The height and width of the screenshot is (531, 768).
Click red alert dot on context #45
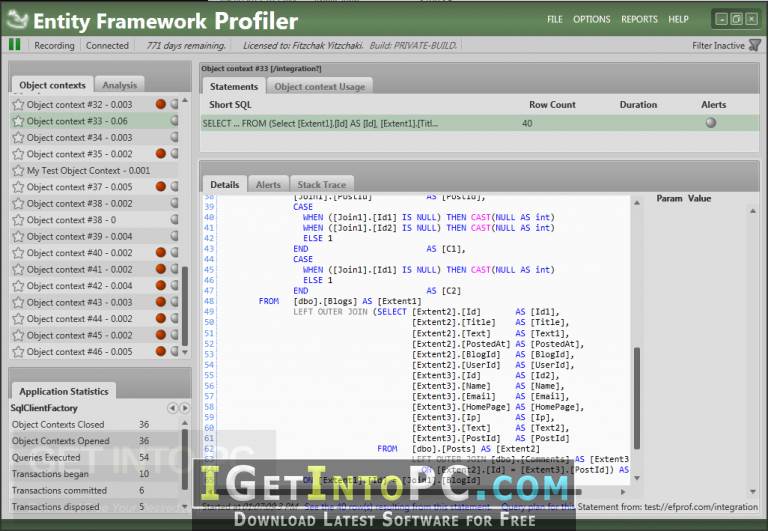click(161, 335)
